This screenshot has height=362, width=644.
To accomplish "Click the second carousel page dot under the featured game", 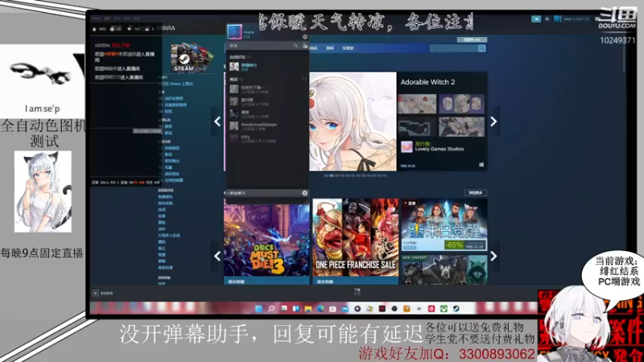I will (332, 175).
